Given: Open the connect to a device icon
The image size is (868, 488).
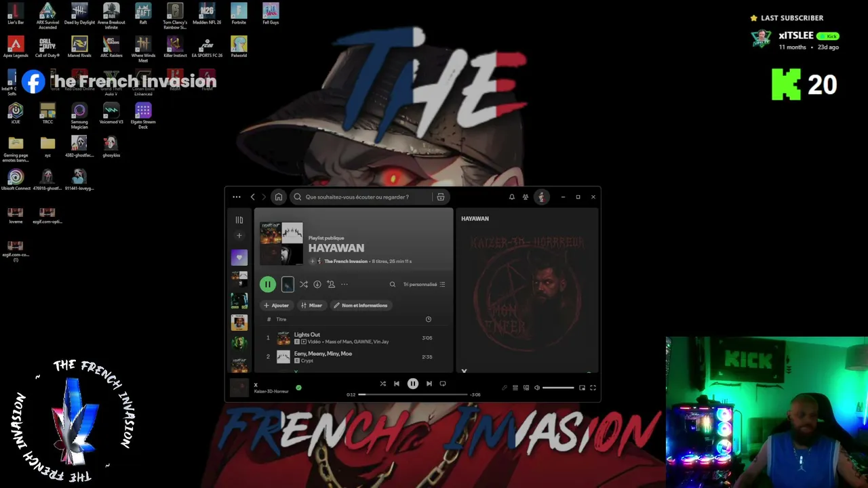Looking at the screenshot, I should [526, 388].
